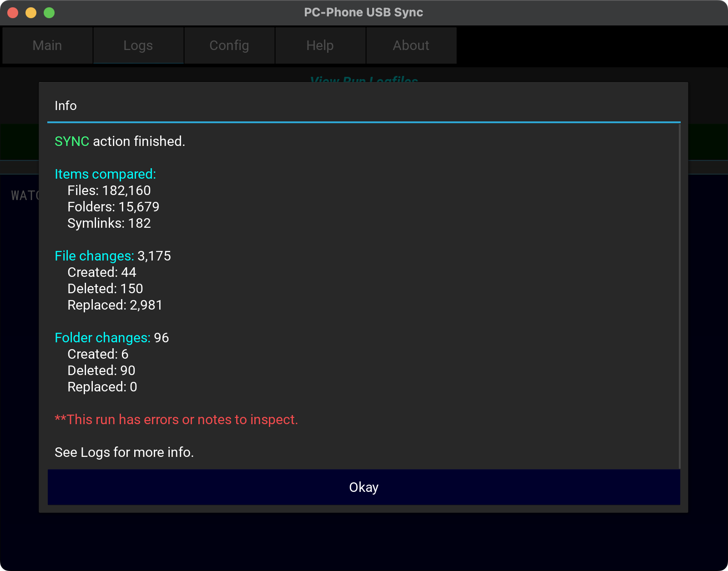
Task: Click the File changes heading
Action: click(x=94, y=256)
